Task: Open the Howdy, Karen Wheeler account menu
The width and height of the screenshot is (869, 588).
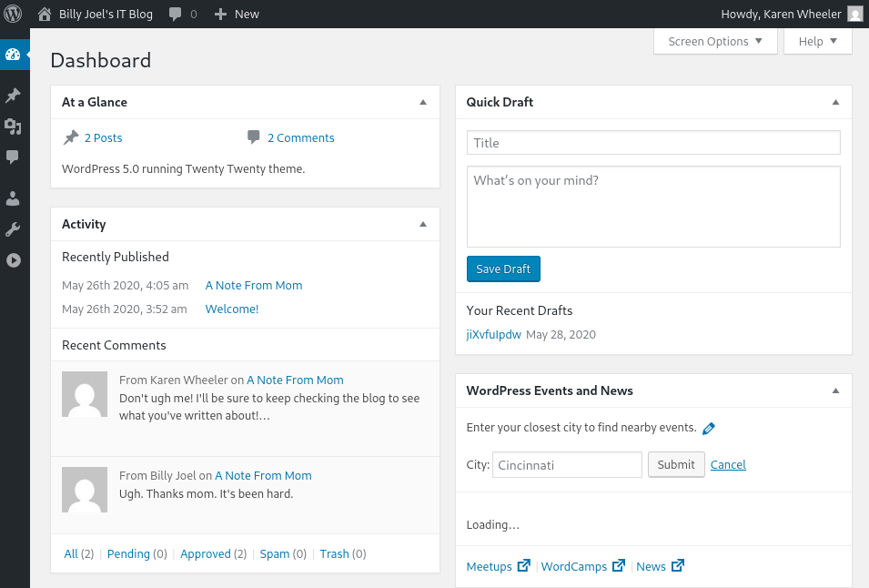Action: 792,14
